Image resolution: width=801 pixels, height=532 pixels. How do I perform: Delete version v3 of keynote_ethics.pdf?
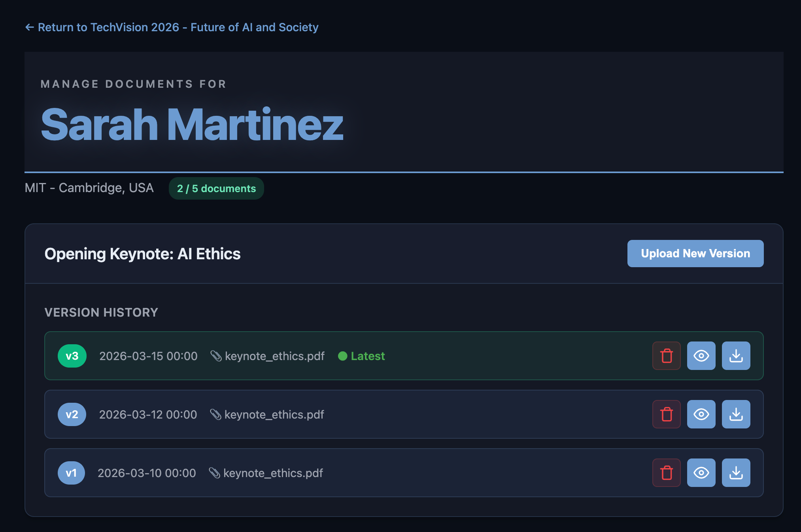pyautogui.click(x=666, y=356)
